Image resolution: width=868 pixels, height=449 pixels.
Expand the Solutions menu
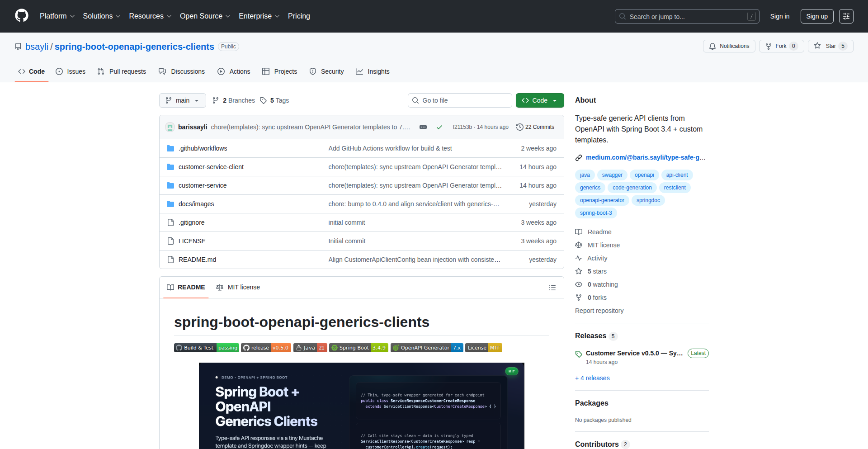point(102,16)
